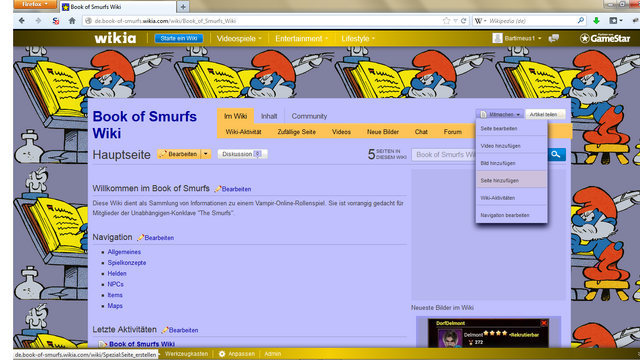Collapse the Mitmachen dropdown
Image resolution: width=640 pixels, height=360 pixels.
[500, 114]
